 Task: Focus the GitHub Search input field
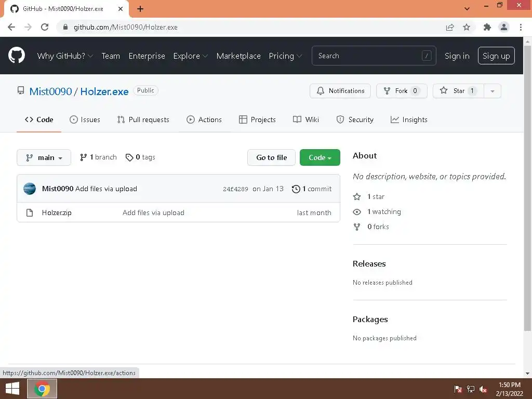tap(374, 56)
